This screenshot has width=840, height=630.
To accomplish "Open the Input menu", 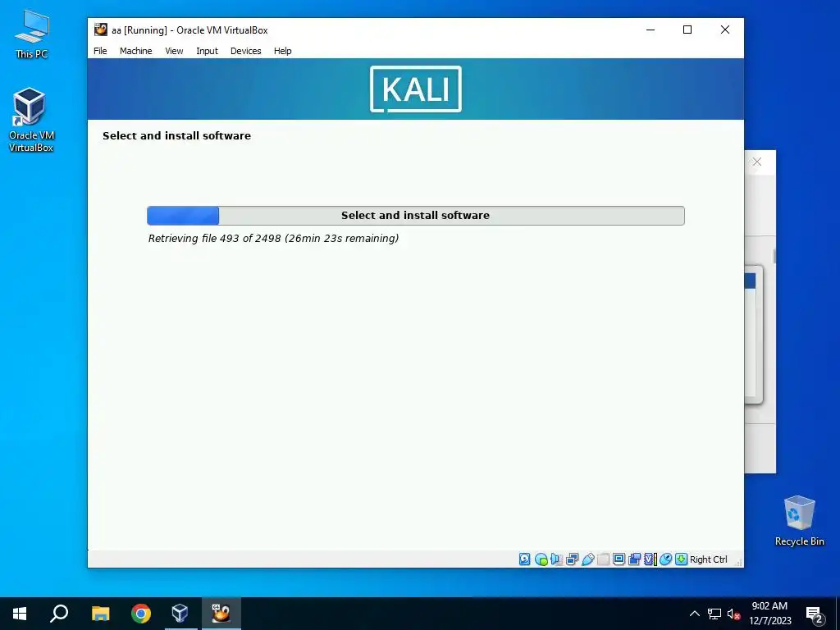I will pyautogui.click(x=207, y=51).
